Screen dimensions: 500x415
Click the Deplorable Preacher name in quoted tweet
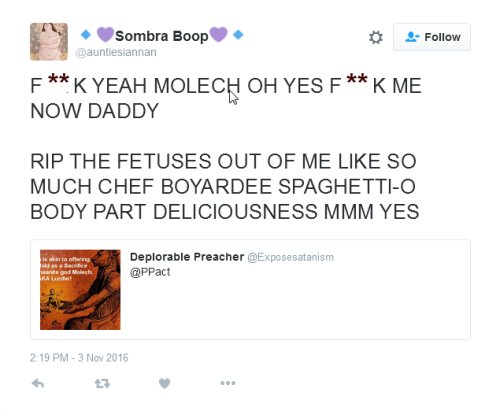(x=187, y=257)
